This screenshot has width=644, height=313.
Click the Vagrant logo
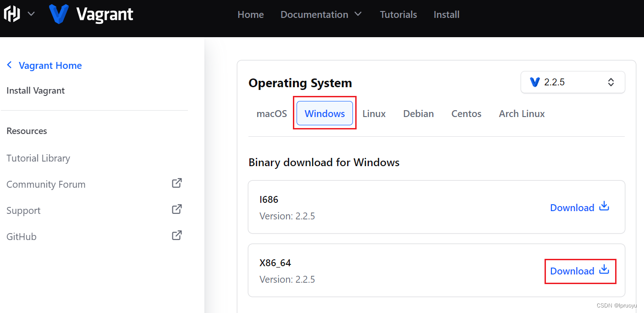pos(91,14)
